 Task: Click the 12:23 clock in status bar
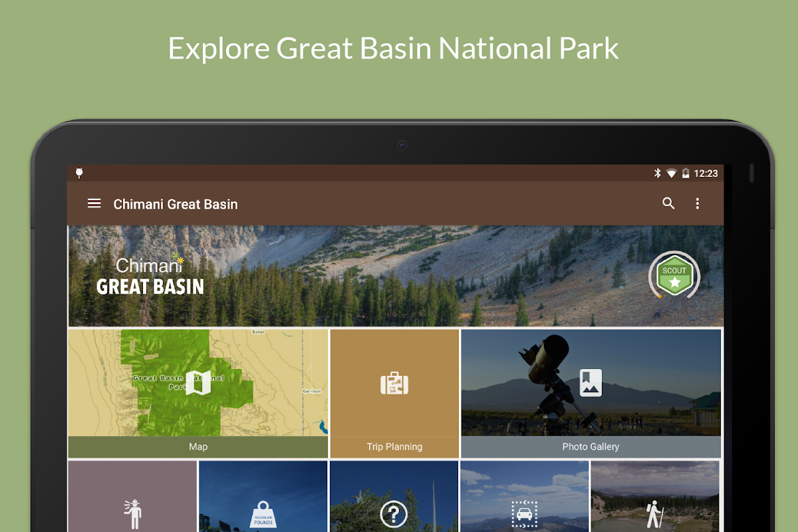pyautogui.click(x=706, y=174)
